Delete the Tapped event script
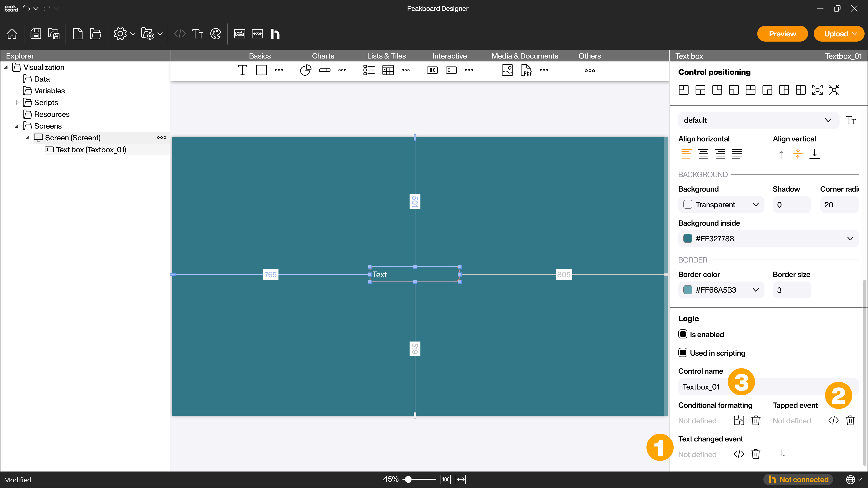Image resolution: width=868 pixels, height=488 pixels. [850, 420]
